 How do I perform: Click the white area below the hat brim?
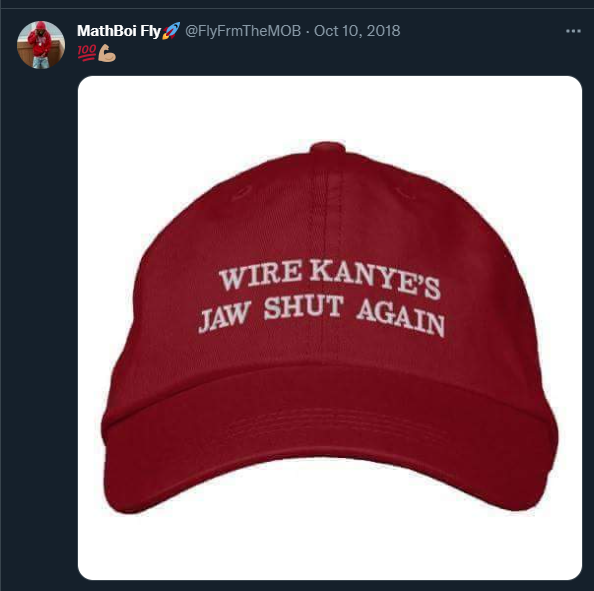[x=330, y=546]
